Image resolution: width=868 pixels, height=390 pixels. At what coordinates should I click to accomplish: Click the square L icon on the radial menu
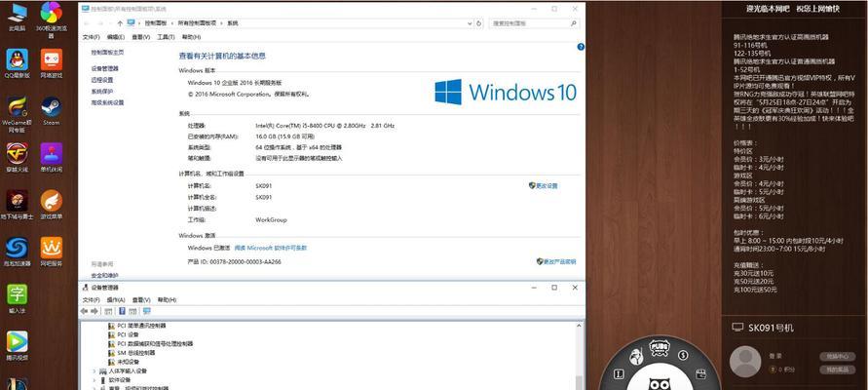tap(620, 374)
